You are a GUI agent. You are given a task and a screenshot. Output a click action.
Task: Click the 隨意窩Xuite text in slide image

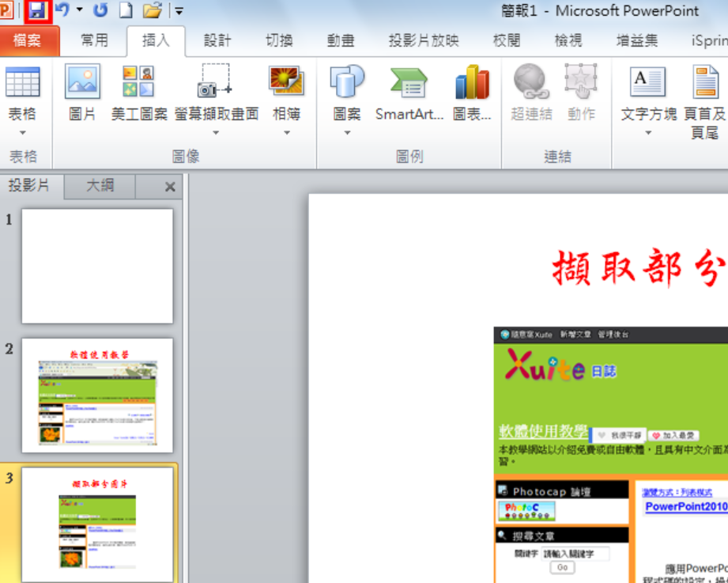pos(532,335)
